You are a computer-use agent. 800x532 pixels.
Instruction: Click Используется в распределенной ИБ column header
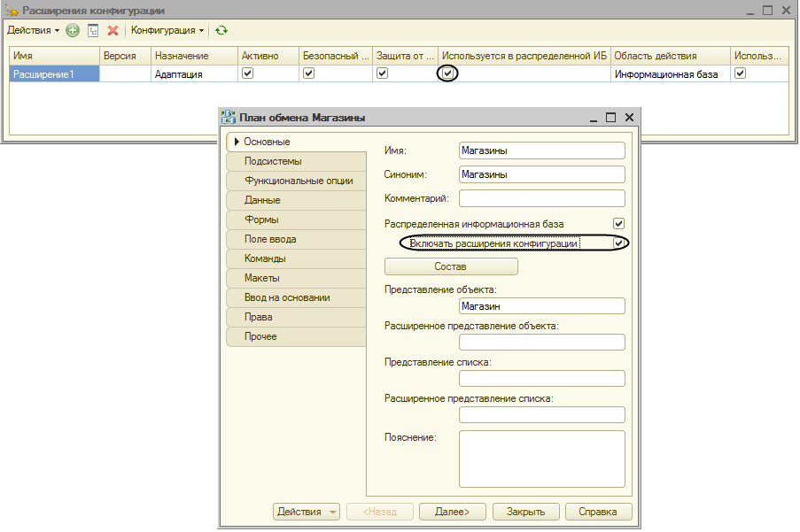click(524, 56)
